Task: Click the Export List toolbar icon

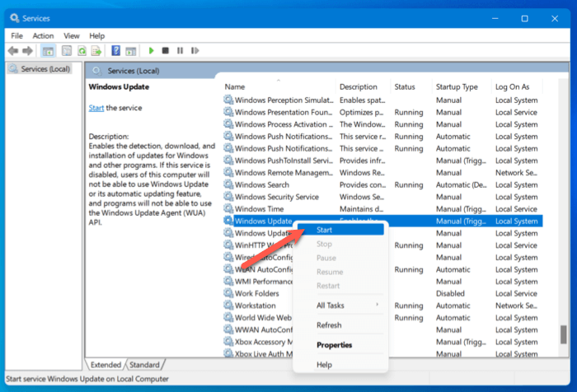Action: [97, 51]
